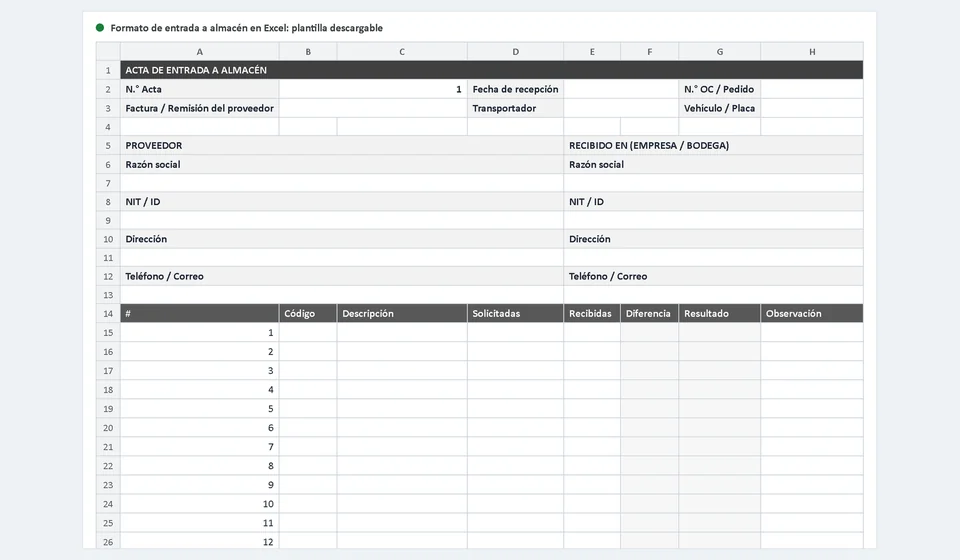Click 'Teléfono / Correo' under PROVEEDOR
Screen dimensions: 960x560
tap(342, 277)
